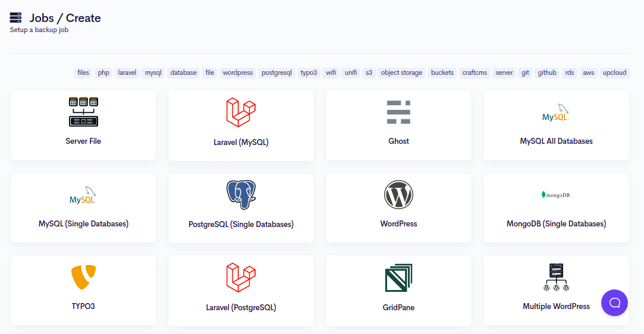Select the 'WordPress' card label
The height and width of the screenshot is (334, 644).
tap(398, 224)
